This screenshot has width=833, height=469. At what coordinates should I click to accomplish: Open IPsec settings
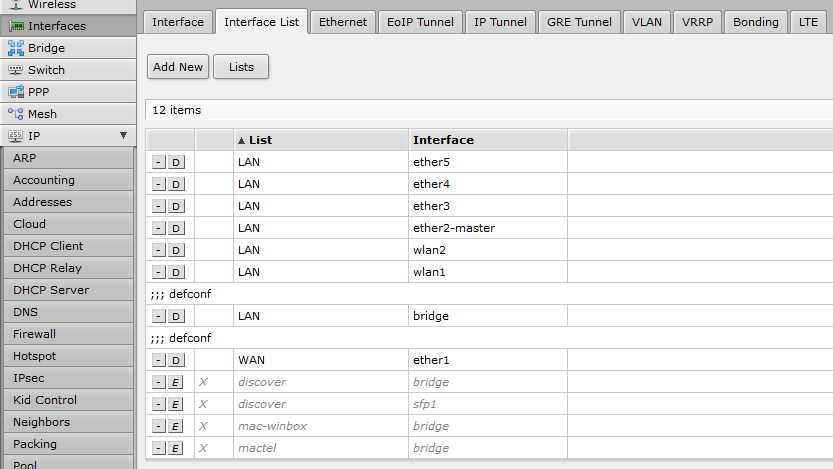point(68,378)
